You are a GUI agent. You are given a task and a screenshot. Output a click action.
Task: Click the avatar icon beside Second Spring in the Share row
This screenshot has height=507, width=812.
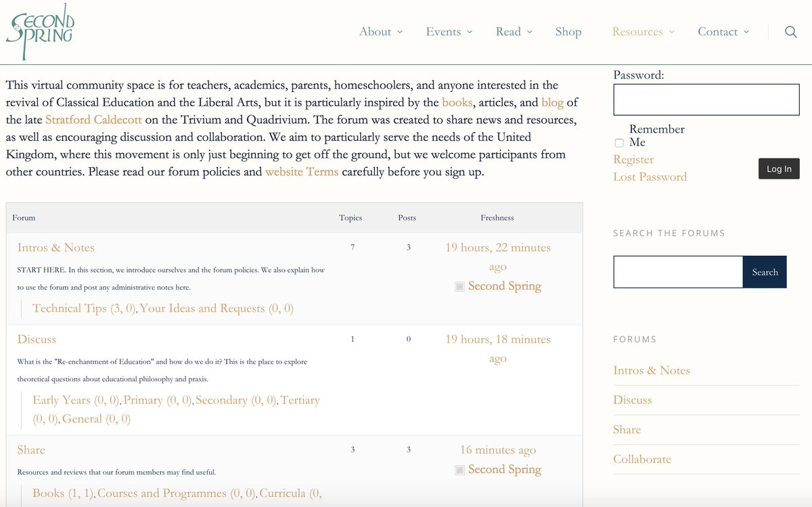pyautogui.click(x=459, y=470)
